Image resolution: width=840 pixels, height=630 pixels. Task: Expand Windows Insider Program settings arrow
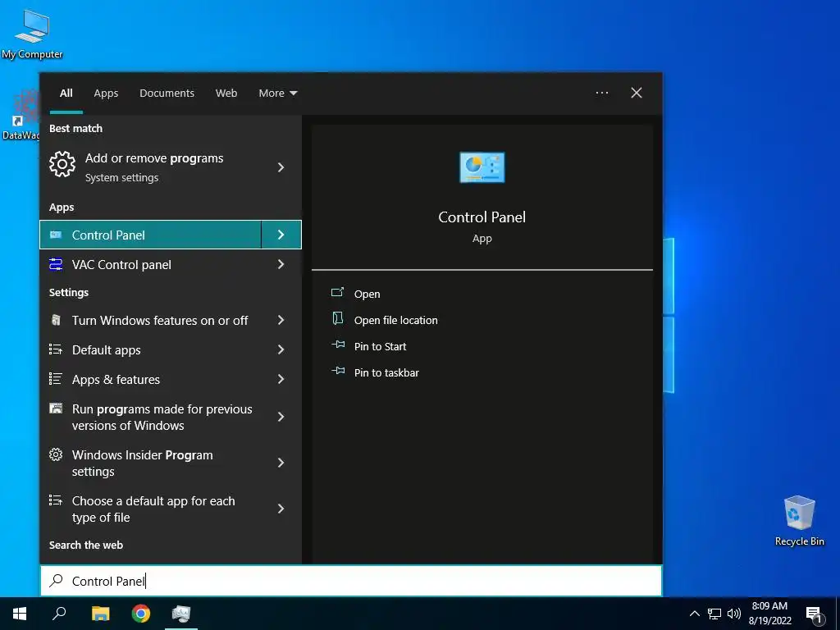pyautogui.click(x=281, y=463)
